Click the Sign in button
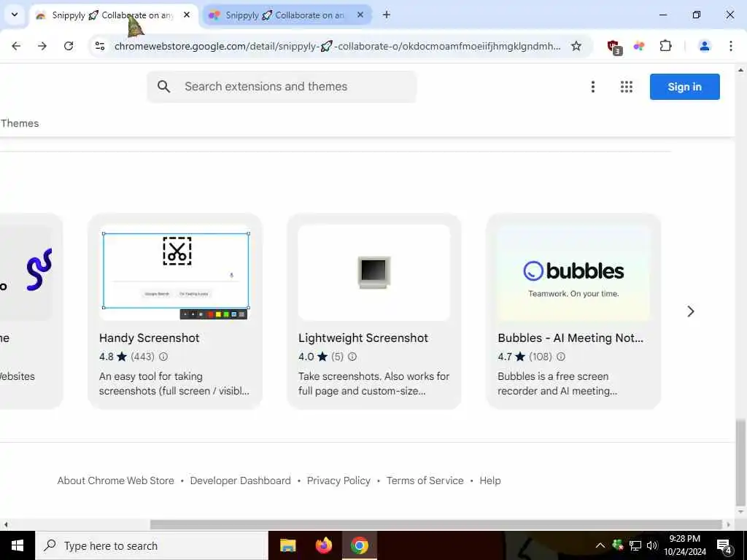The width and height of the screenshot is (747, 560). [x=684, y=87]
